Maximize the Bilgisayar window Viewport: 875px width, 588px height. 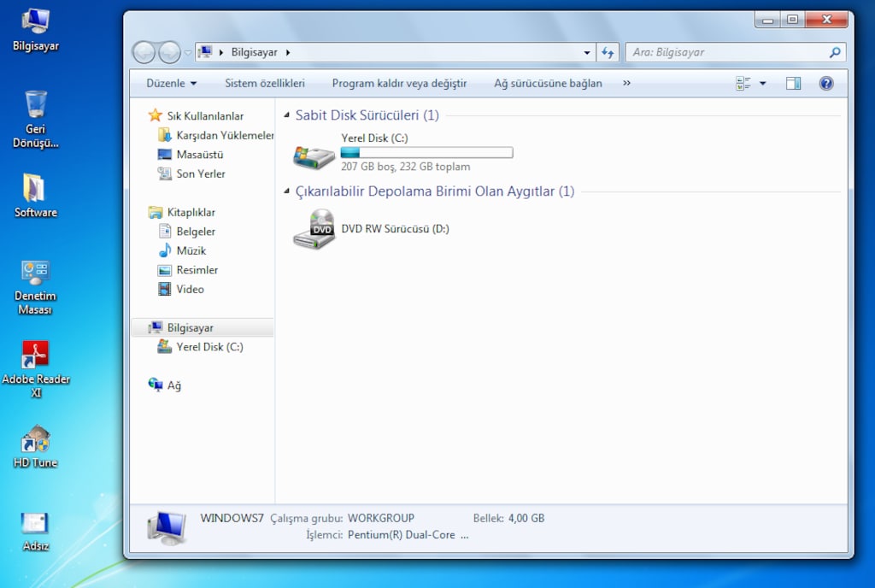tap(792, 20)
